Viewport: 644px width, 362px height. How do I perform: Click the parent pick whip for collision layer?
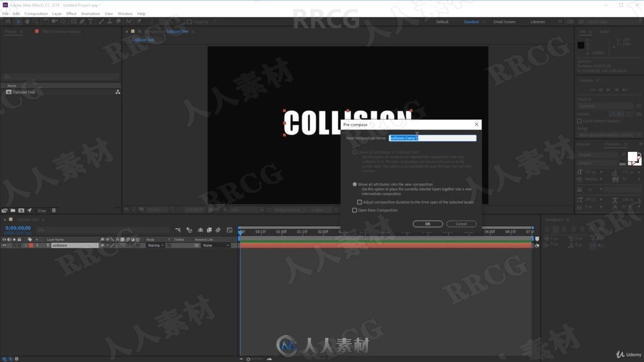197,245
